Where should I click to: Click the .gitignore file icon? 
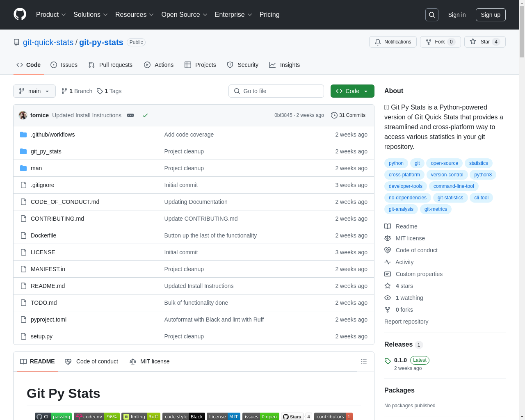(23, 185)
